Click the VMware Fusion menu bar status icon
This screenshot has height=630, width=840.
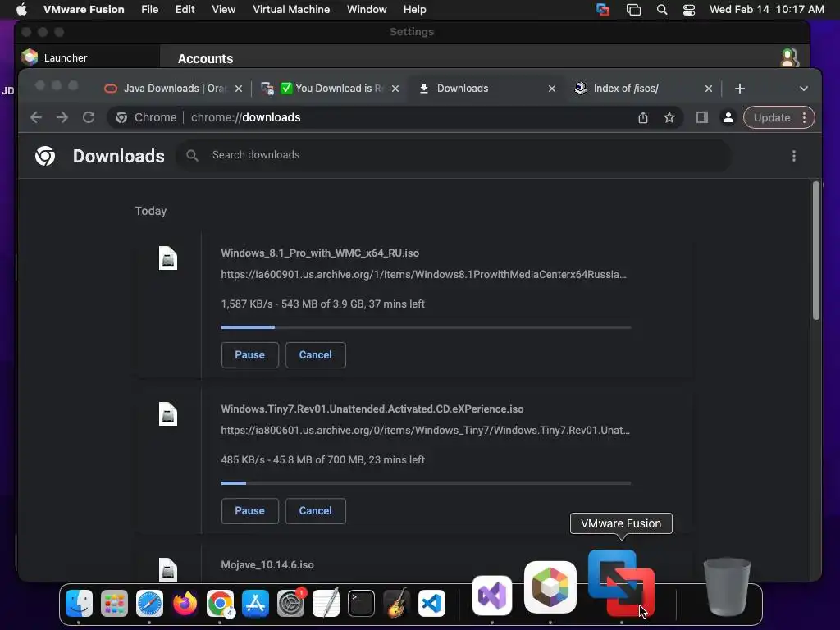point(603,10)
